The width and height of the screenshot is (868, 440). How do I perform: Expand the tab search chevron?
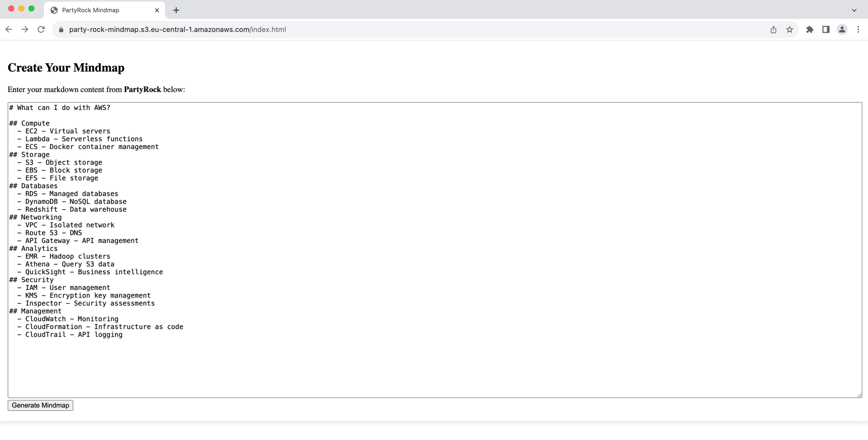[x=854, y=10]
